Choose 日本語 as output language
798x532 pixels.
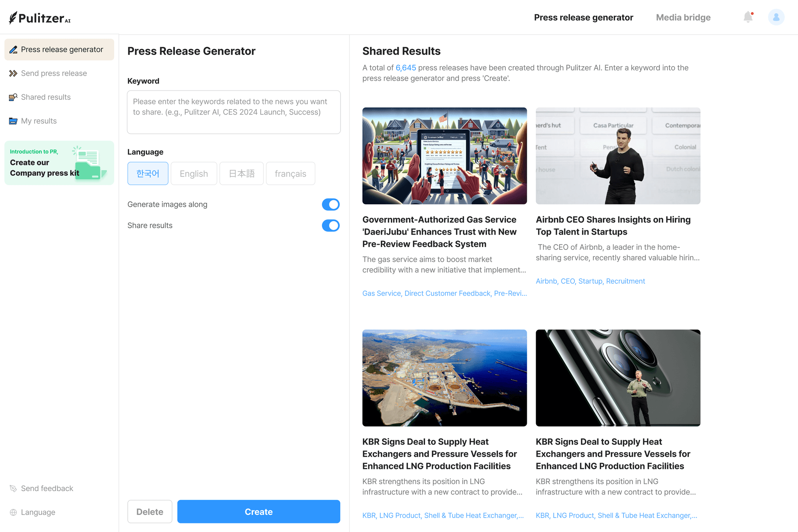click(241, 173)
